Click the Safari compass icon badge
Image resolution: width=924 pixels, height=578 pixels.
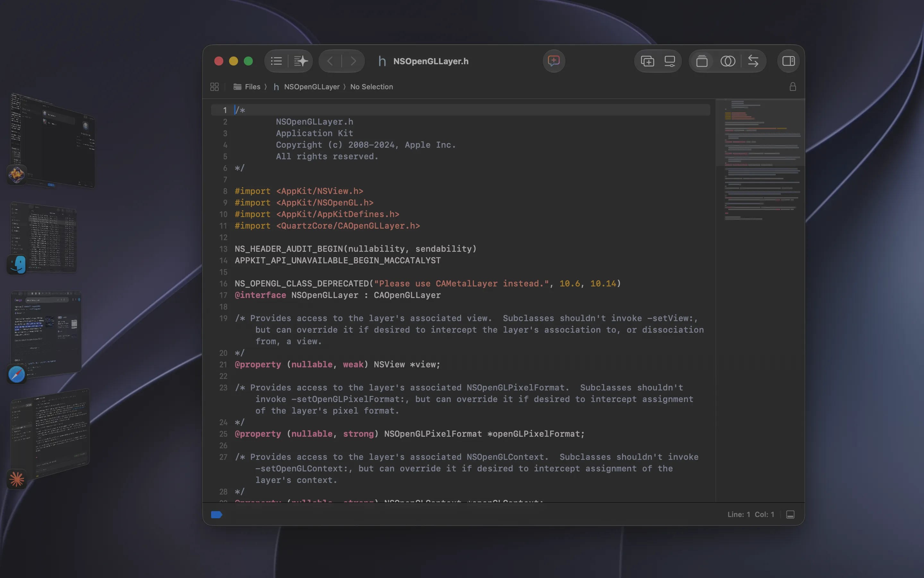[17, 374]
